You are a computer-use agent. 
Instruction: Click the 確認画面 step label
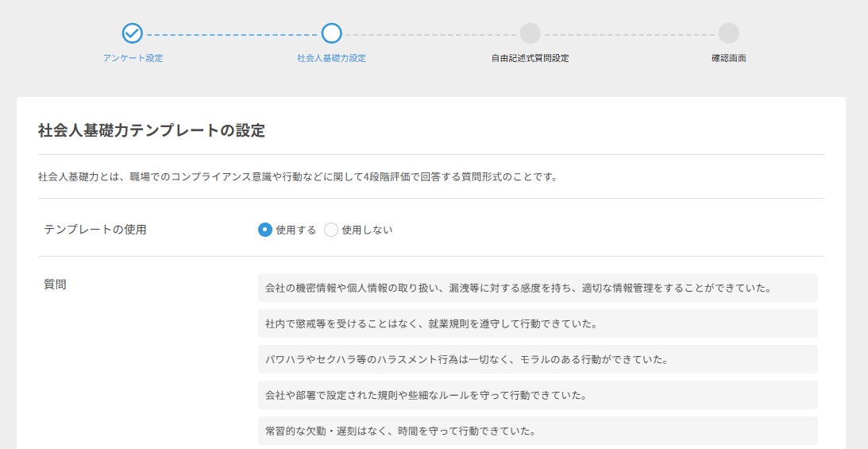point(728,58)
